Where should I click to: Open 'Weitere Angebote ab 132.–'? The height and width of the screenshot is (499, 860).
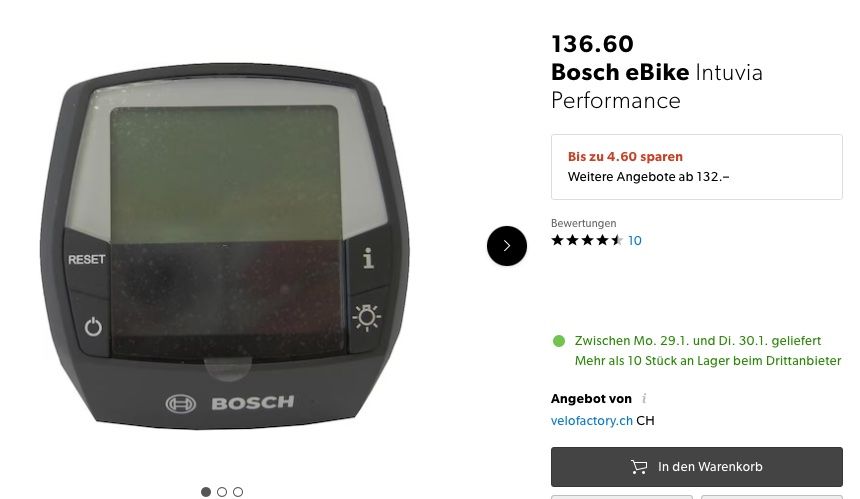[x=648, y=177]
